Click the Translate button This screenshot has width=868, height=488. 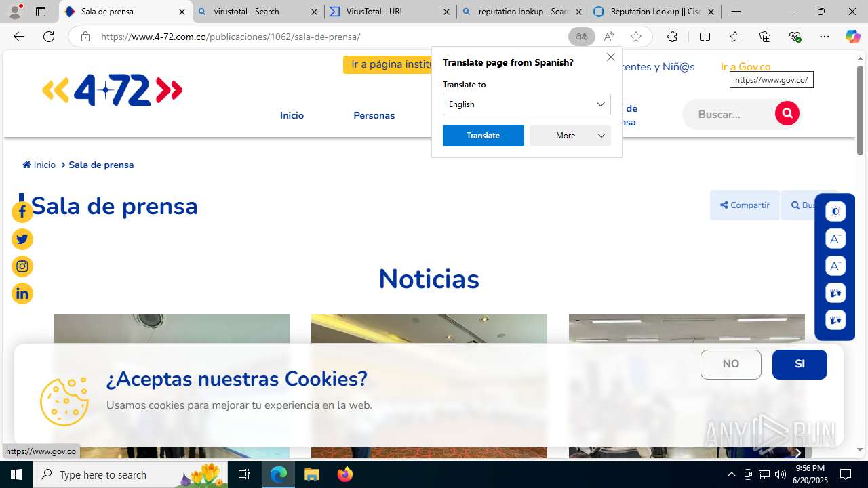484,136
